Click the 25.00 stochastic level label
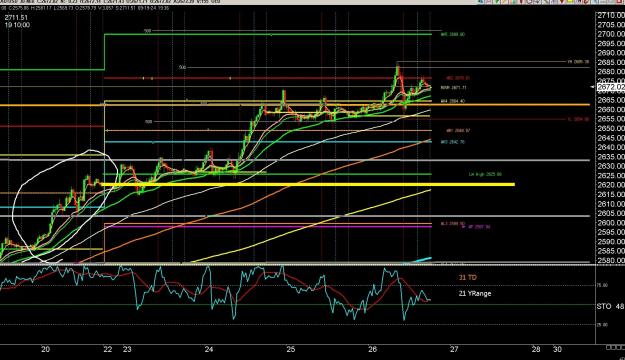The width and height of the screenshot is (625, 360). pos(602,325)
